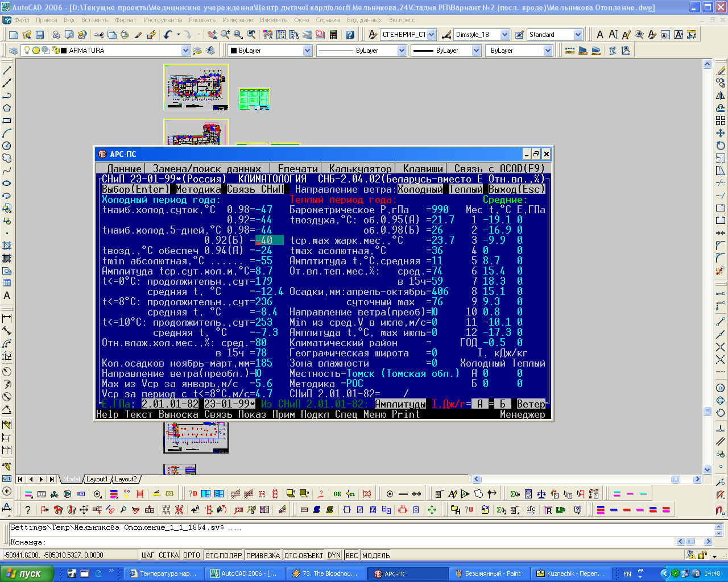This screenshot has width=728, height=582.
Task: Expand the ByLayer color dropdown
Action: 307,51
